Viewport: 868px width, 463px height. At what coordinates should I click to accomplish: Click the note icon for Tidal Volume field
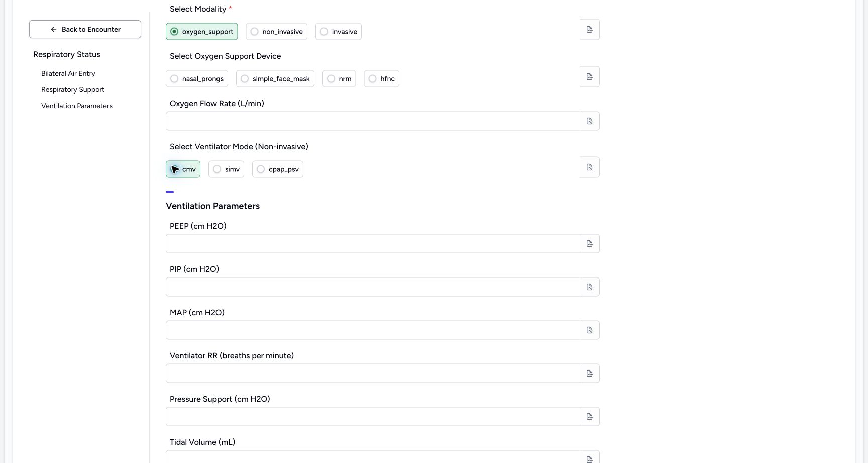590,458
